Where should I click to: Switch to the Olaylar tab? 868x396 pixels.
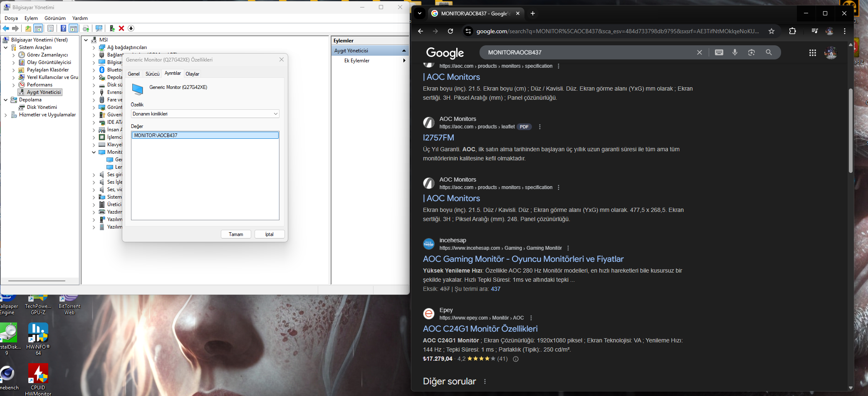tap(193, 74)
